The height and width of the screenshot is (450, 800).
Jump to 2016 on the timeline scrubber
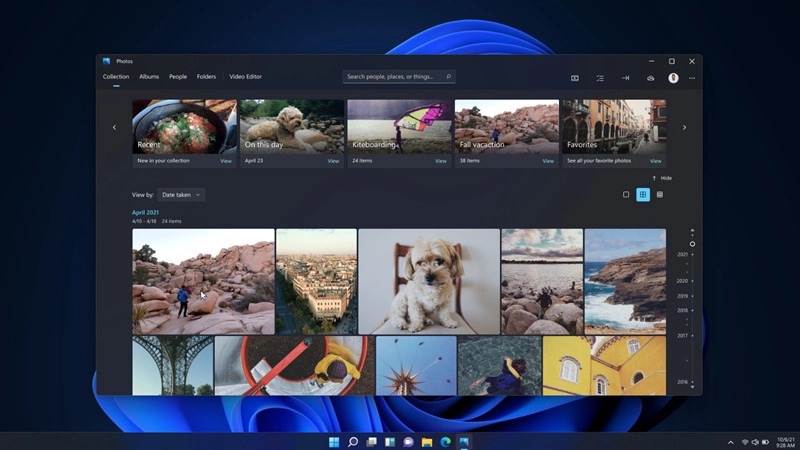click(x=682, y=382)
